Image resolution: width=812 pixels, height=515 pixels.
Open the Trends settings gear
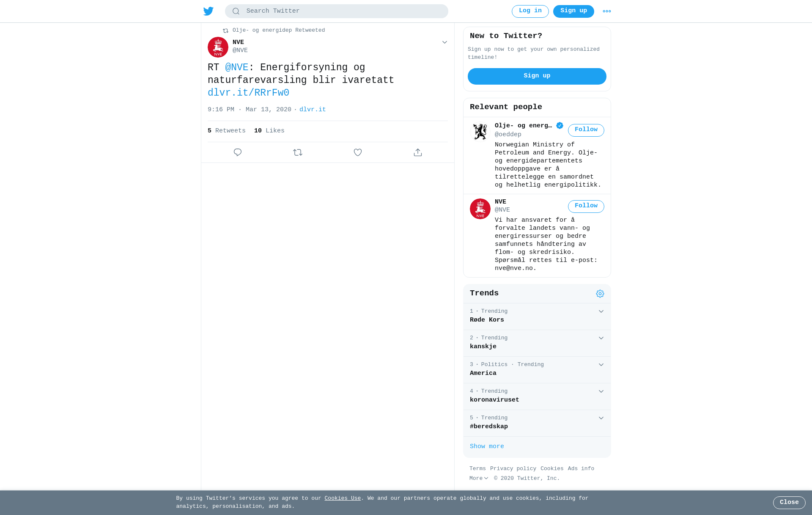click(x=600, y=294)
